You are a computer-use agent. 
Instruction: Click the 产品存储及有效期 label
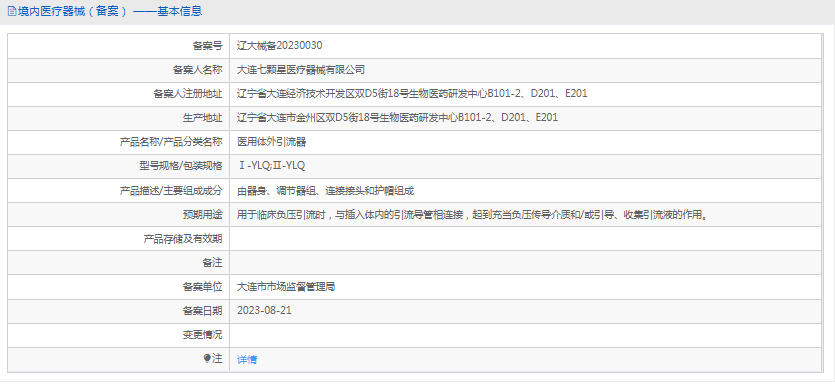pyautogui.click(x=183, y=239)
